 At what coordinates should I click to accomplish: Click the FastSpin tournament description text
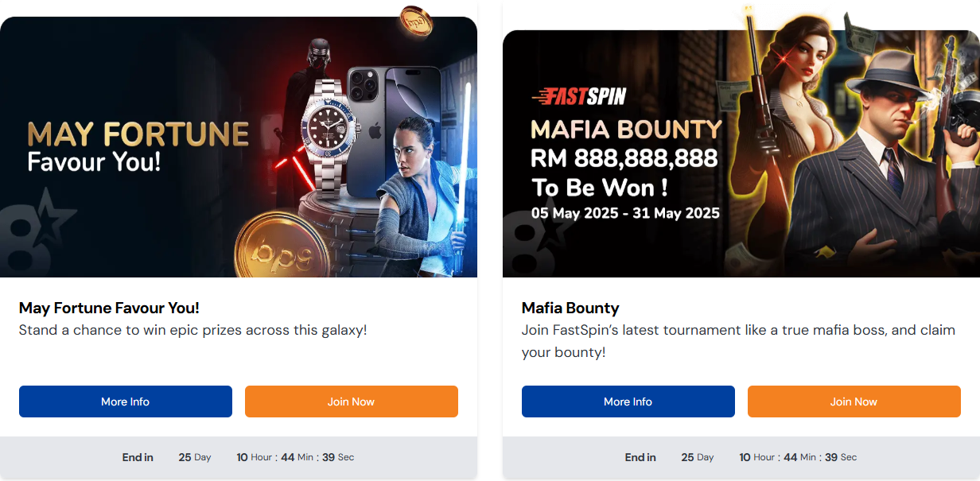(x=738, y=340)
